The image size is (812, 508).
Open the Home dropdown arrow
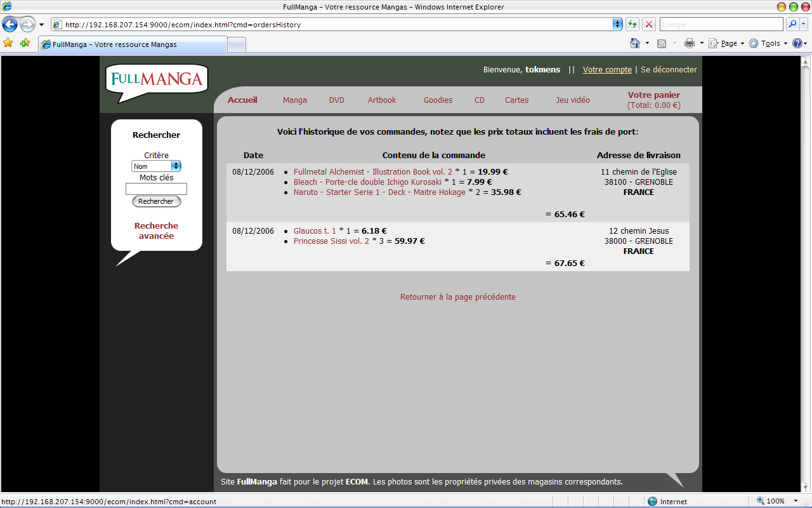tap(647, 43)
